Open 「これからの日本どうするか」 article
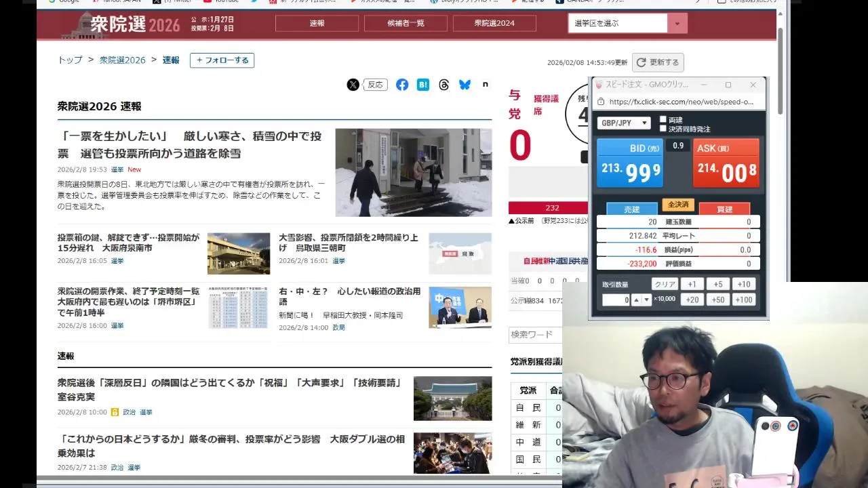The image size is (868, 488). (231, 445)
